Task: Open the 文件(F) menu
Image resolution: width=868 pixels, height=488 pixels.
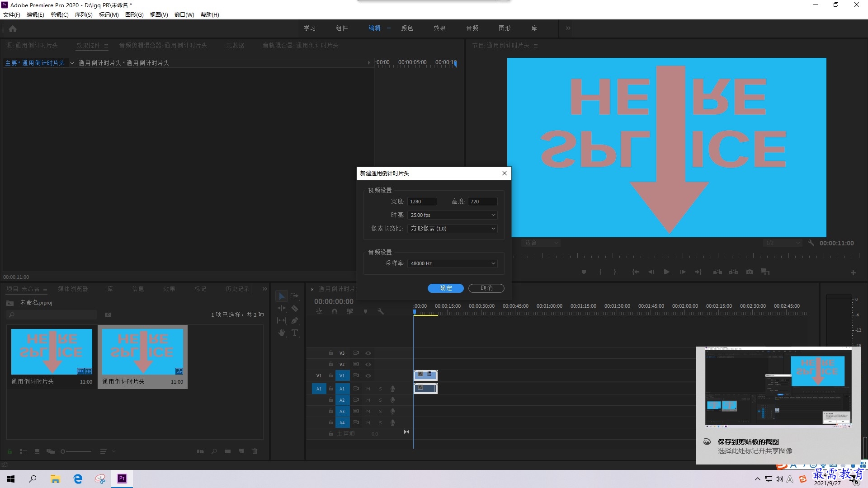Action: [12, 15]
